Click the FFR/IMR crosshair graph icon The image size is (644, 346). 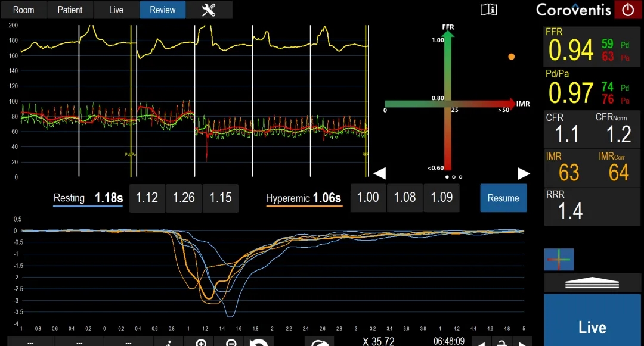click(x=559, y=260)
